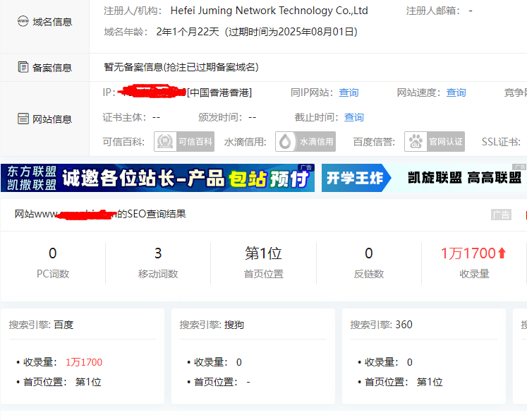Click the water drop icon in 水滴信用 badge
527x420 pixels.
click(285, 142)
